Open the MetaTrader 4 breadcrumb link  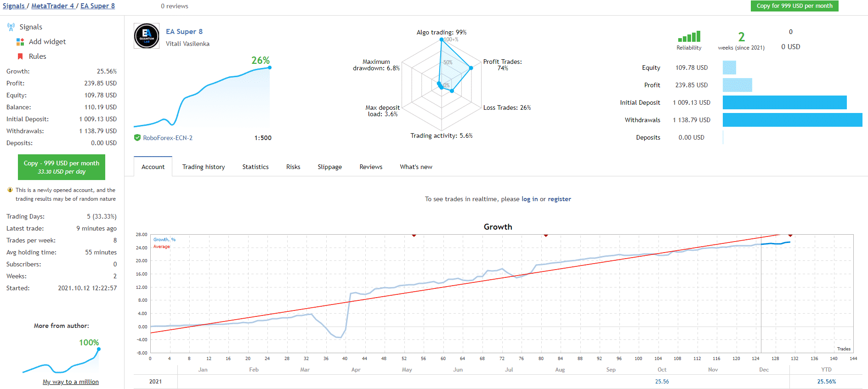tap(52, 6)
